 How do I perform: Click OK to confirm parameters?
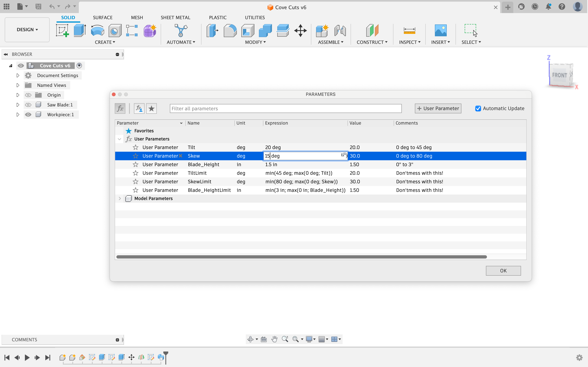click(x=503, y=270)
